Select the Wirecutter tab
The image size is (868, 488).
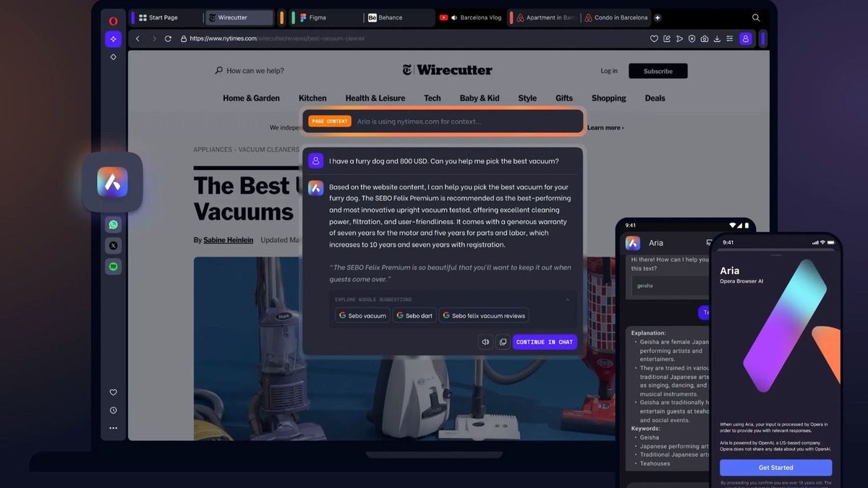coord(240,17)
